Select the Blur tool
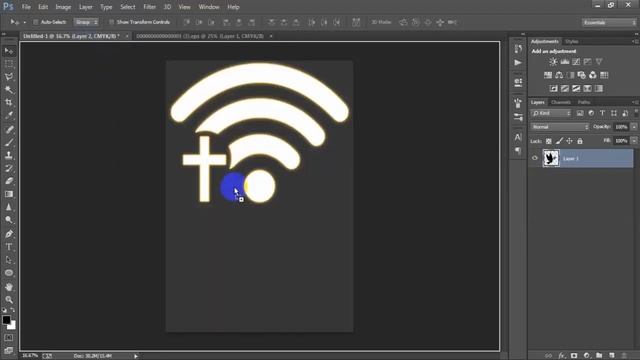 [x=9, y=207]
